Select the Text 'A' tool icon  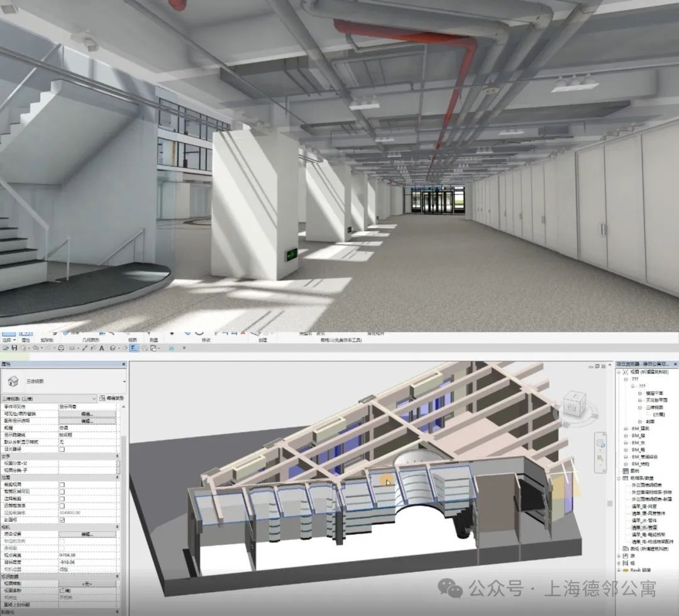click(x=102, y=348)
